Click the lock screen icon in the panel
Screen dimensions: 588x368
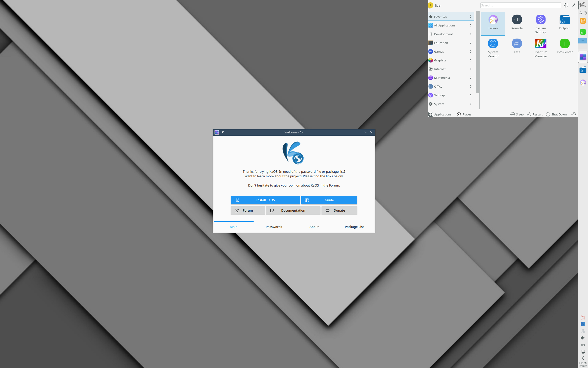click(x=580, y=13)
